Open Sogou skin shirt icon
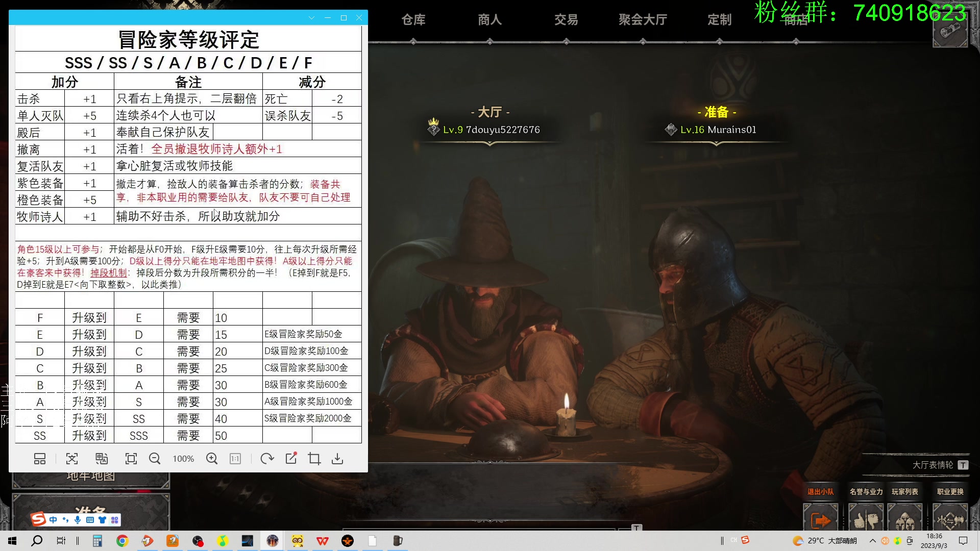 [x=102, y=520]
